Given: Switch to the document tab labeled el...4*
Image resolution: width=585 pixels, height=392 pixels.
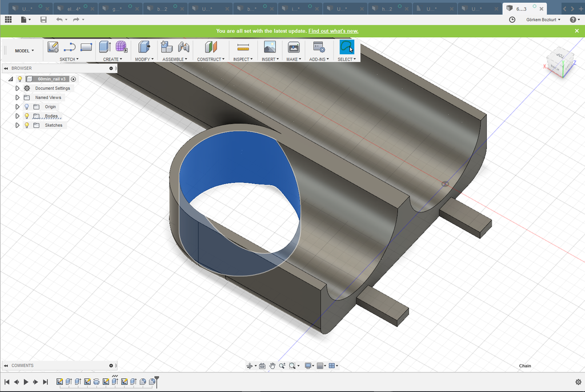Looking at the screenshot, I should click(74, 9).
